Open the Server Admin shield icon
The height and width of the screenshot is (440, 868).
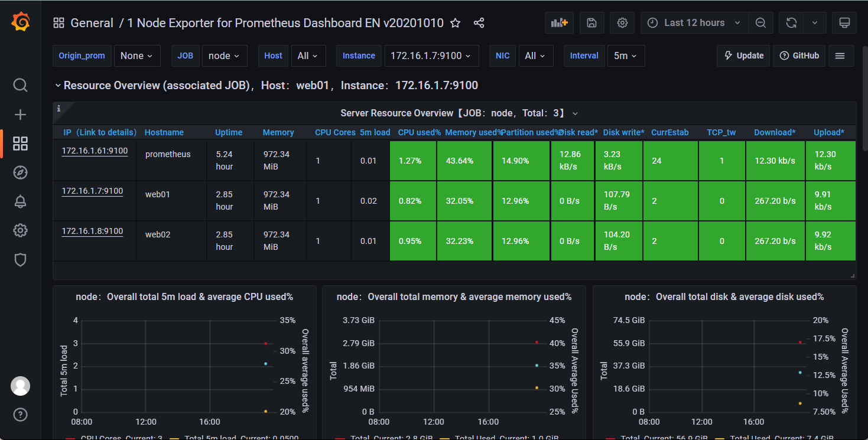coord(20,259)
